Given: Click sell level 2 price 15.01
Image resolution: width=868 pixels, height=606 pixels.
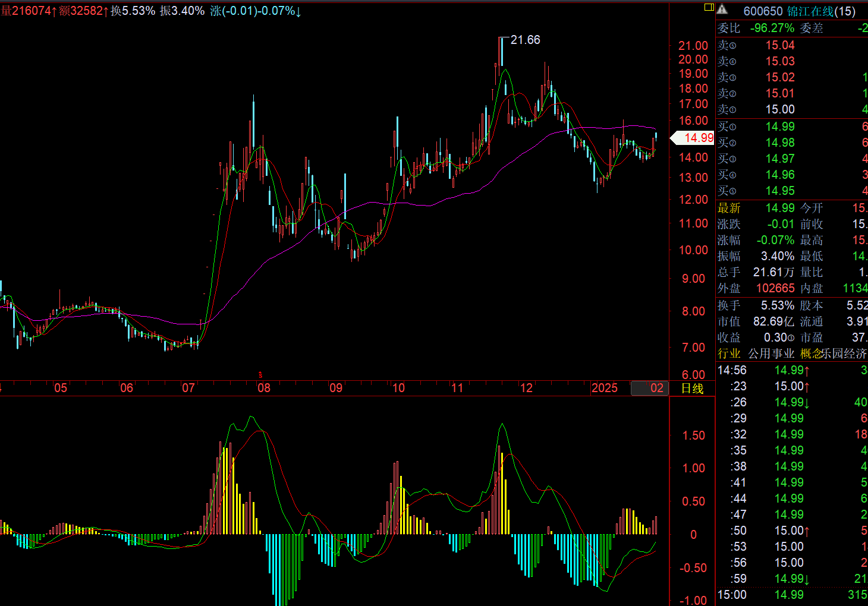Looking at the screenshot, I should coord(780,93).
